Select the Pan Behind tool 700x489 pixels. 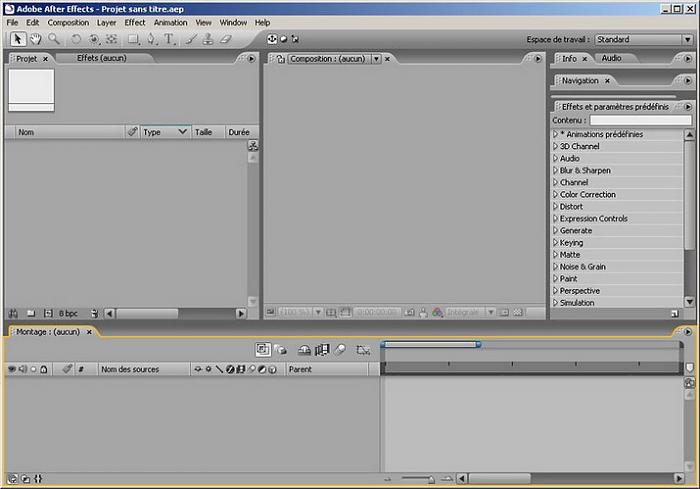(x=111, y=39)
